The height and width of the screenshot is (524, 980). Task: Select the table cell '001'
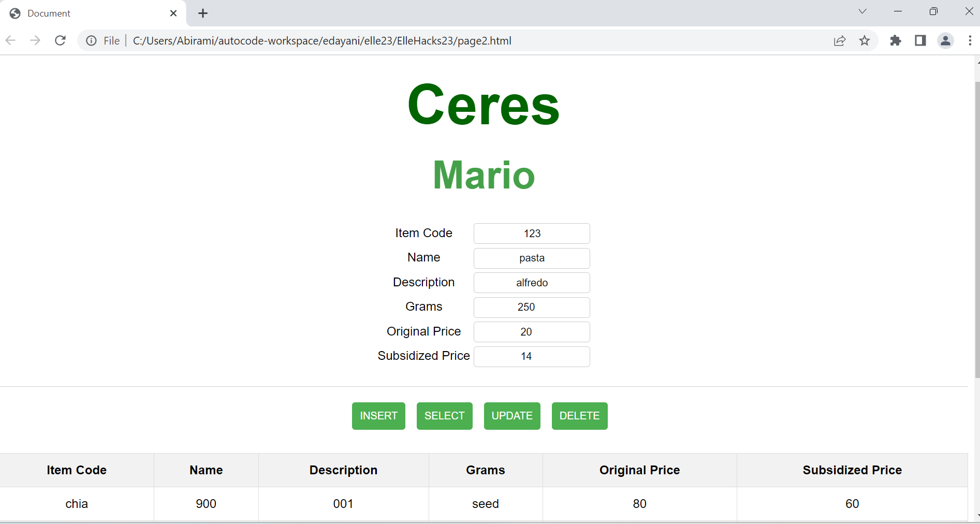pos(344,504)
